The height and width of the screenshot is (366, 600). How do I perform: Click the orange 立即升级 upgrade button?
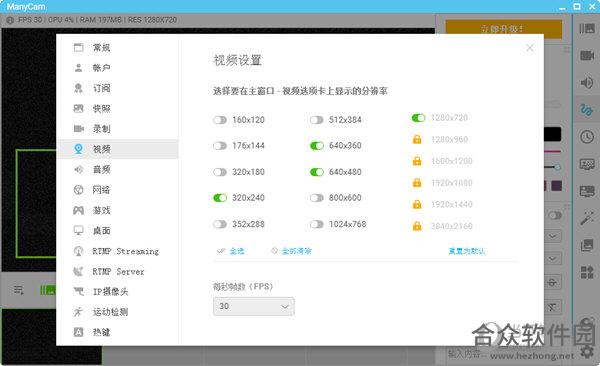pos(504,29)
